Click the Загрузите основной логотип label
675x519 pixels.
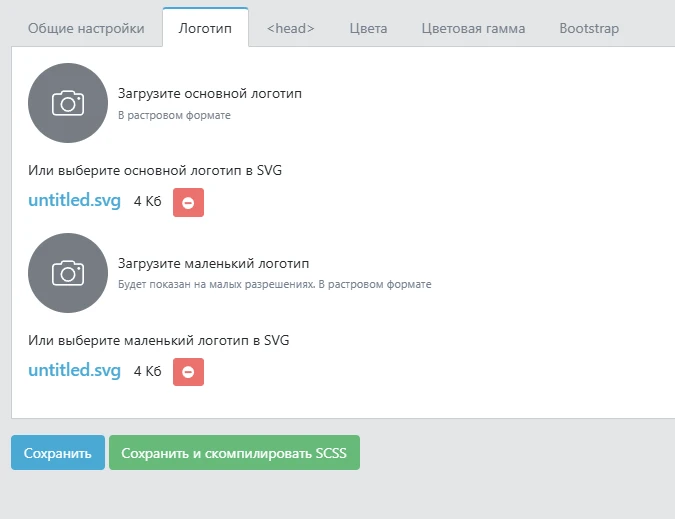tap(209, 94)
